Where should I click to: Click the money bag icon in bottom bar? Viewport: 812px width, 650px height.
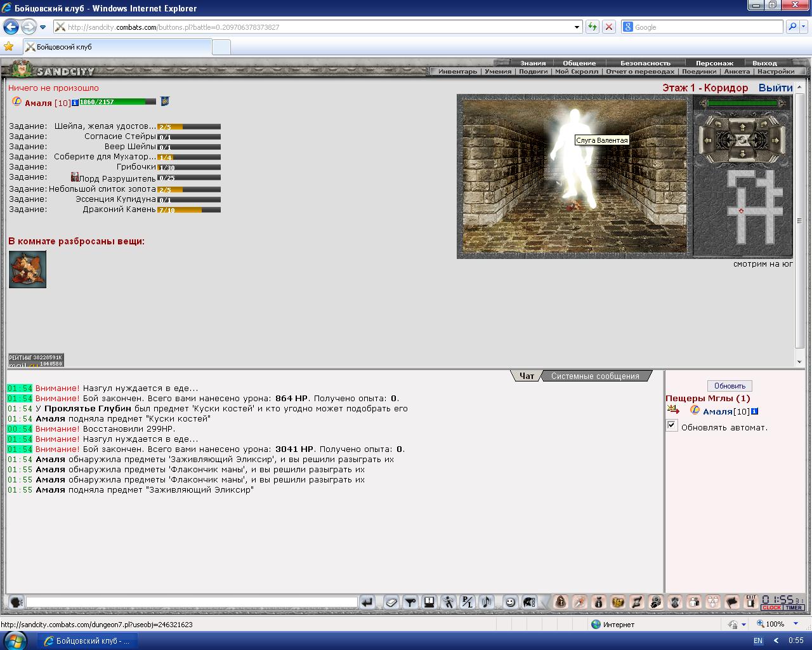(598, 602)
